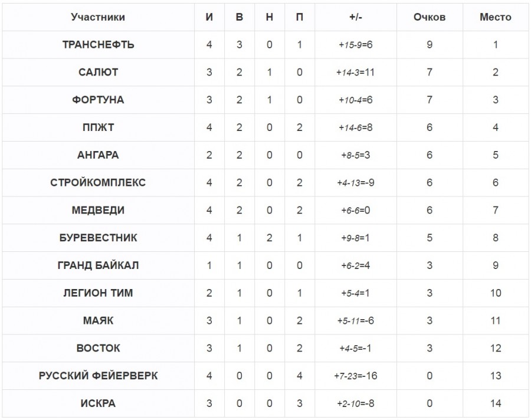Click the Очков column header
Image resolution: width=531 pixels, height=420 pixels.
[430, 17]
